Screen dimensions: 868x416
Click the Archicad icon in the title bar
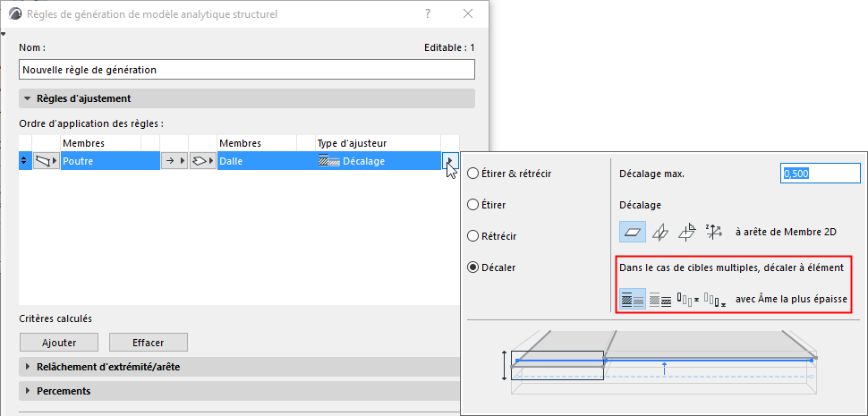pos(16,14)
